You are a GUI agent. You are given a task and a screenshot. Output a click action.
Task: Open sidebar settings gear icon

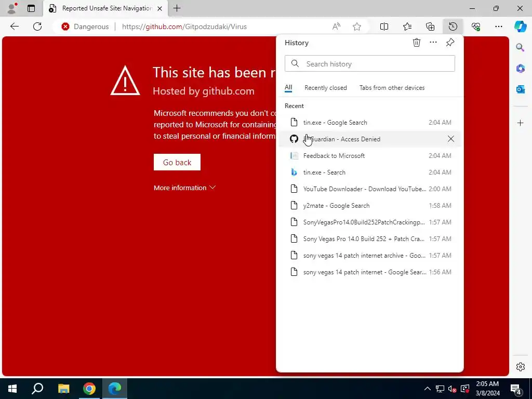pyautogui.click(x=520, y=367)
